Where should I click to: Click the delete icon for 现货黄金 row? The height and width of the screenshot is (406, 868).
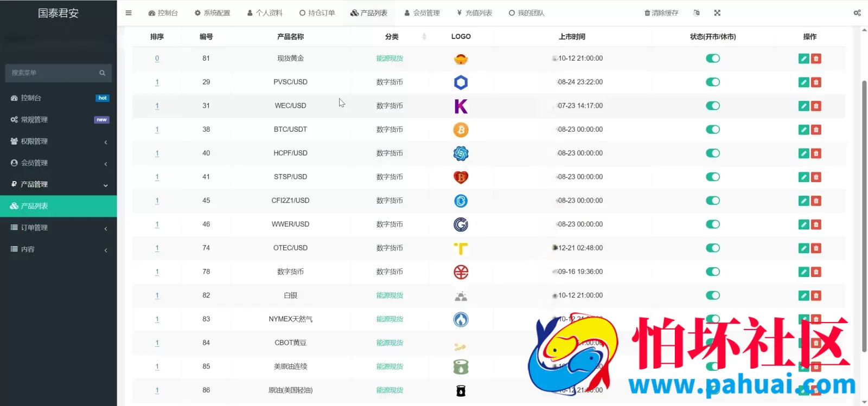[816, 59]
